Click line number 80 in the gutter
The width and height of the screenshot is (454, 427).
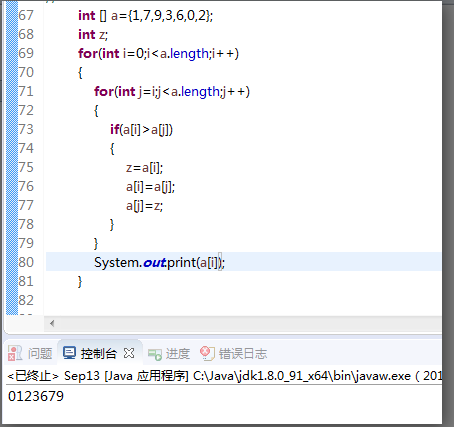26,263
